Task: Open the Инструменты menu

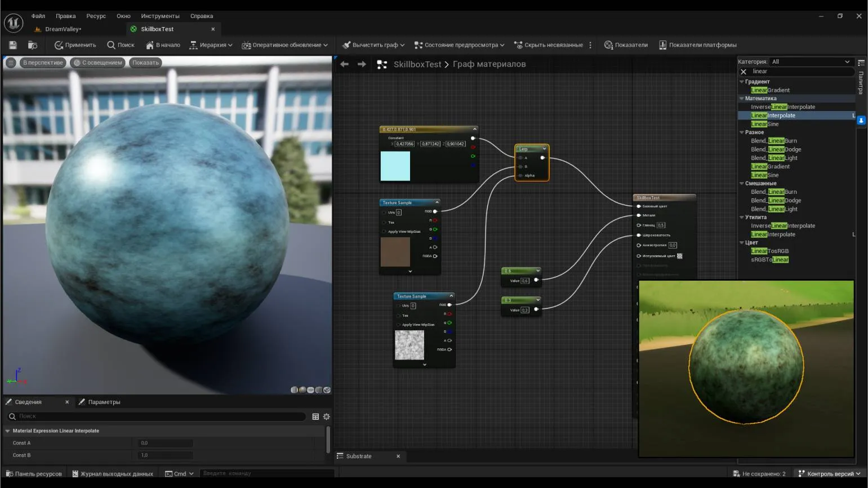Action: click(x=160, y=16)
